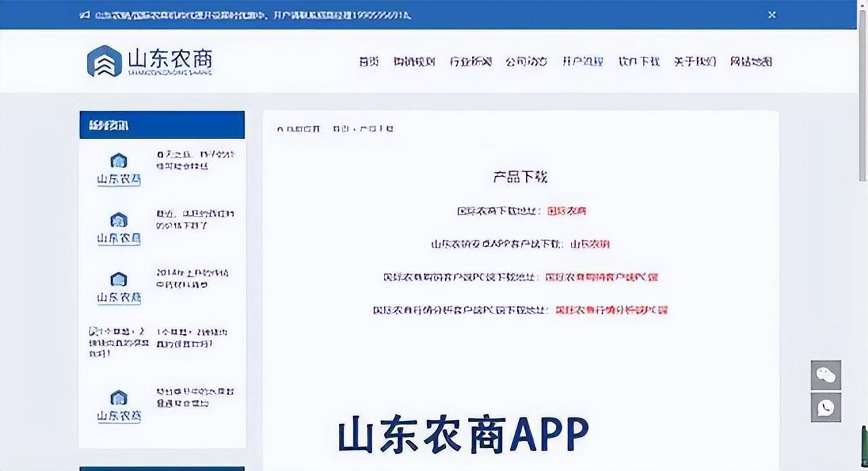The width and height of the screenshot is (868, 471).
Task: Click the announcement speaker icon in banner
Action: tap(85, 14)
